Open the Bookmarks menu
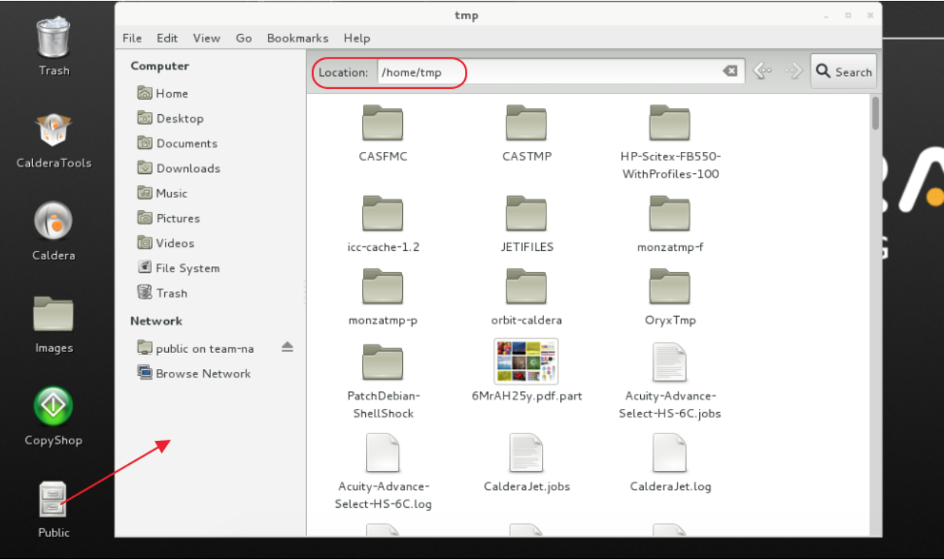The height and width of the screenshot is (560, 944). point(297,38)
